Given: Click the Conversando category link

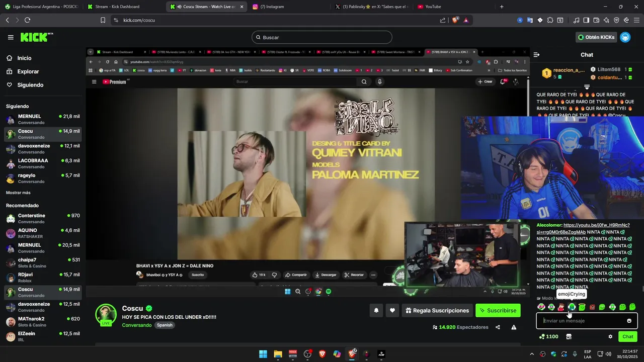Looking at the screenshot, I should pyautogui.click(x=136, y=325).
